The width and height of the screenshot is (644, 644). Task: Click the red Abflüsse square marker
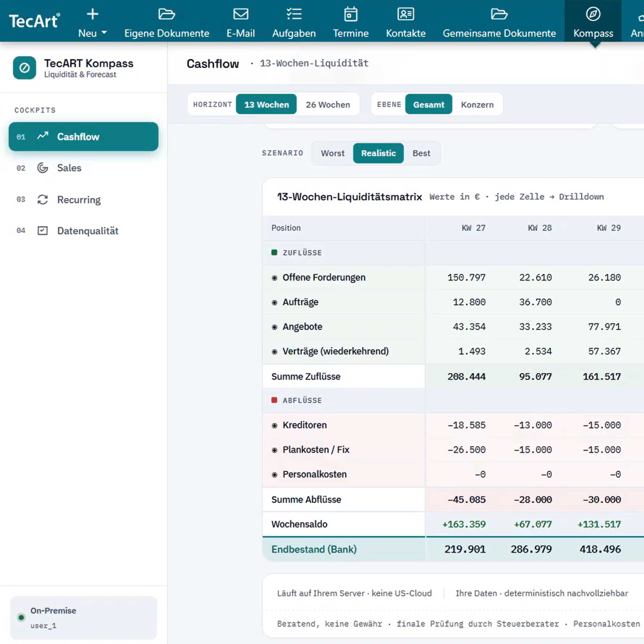[274, 400]
